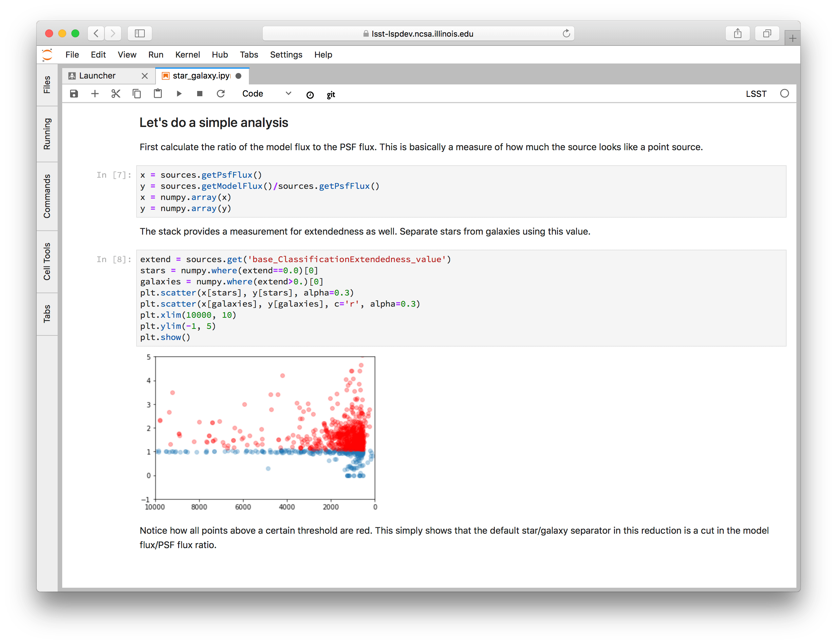Click the paragraph starting 'First calculate the ratio'
Screen dimensions: 837x644
pos(421,147)
